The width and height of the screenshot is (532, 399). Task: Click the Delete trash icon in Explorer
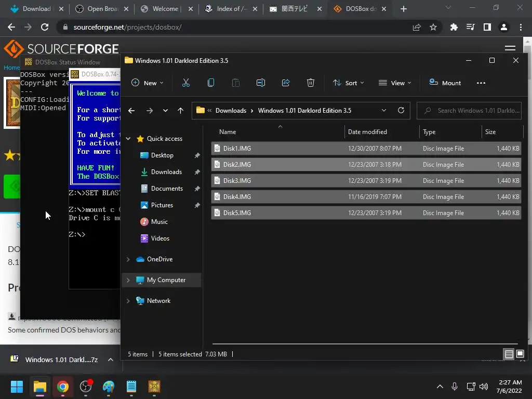pyautogui.click(x=311, y=83)
